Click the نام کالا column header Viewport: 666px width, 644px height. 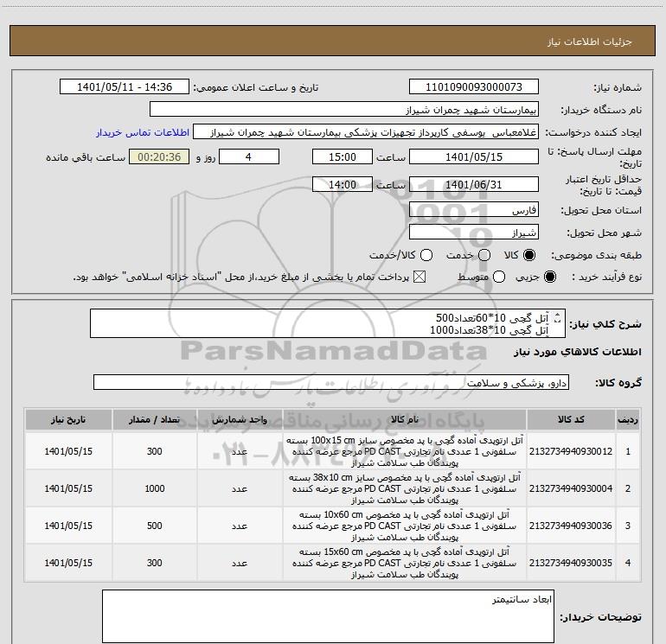pyautogui.click(x=405, y=420)
